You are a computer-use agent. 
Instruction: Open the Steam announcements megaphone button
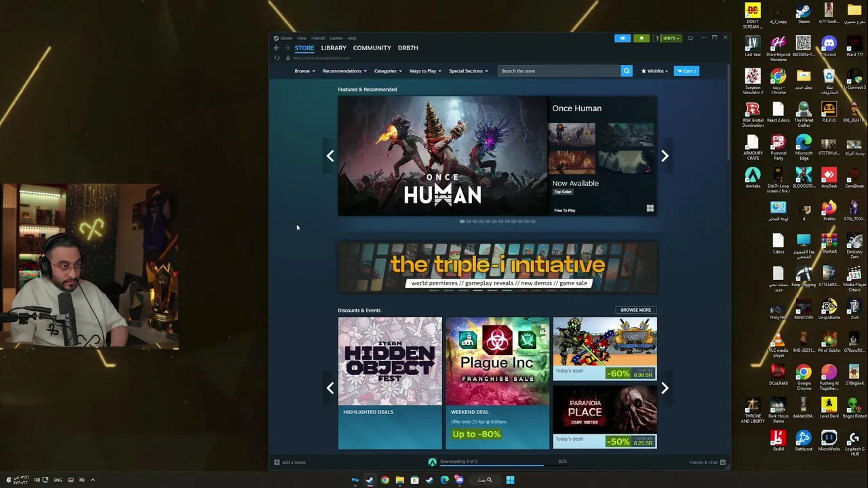click(x=623, y=38)
